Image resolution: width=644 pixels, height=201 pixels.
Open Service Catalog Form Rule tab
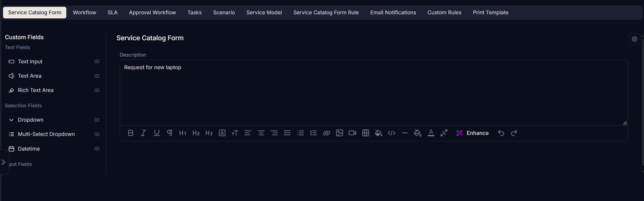click(326, 13)
